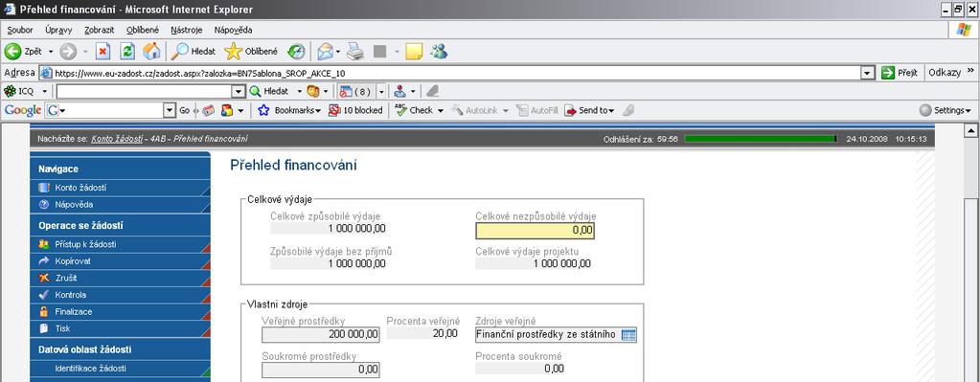Open the History clock icon
980x382 pixels.
tap(296, 51)
